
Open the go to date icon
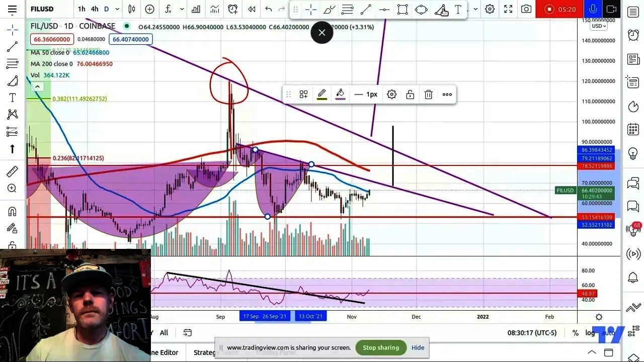[188, 332]
